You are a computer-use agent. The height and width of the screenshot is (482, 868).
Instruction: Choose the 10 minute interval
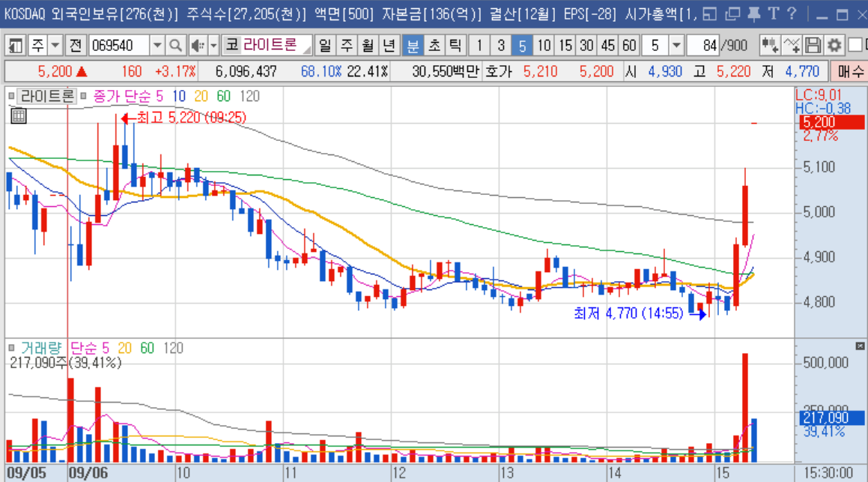pyautogui.click(x=544, y=46)
